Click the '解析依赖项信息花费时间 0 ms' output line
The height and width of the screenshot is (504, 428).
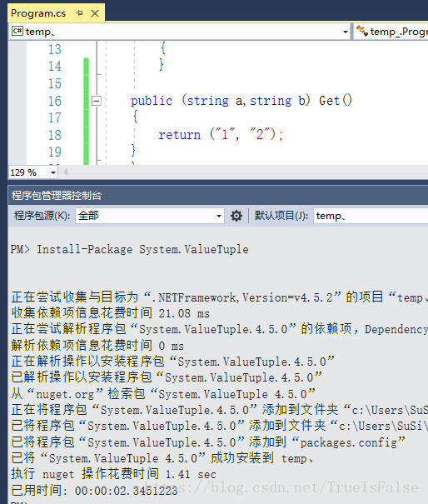97,345
